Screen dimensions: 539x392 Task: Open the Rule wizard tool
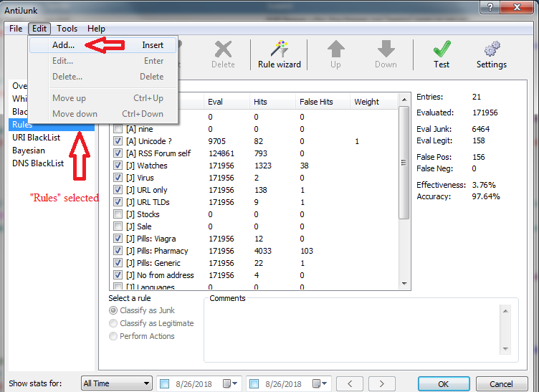[x=279, y=54]
